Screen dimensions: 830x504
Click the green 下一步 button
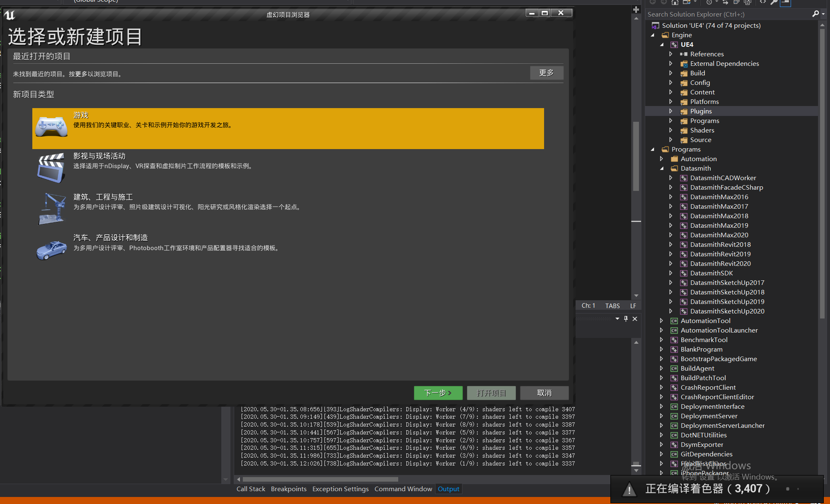click(x=438, y=393)
